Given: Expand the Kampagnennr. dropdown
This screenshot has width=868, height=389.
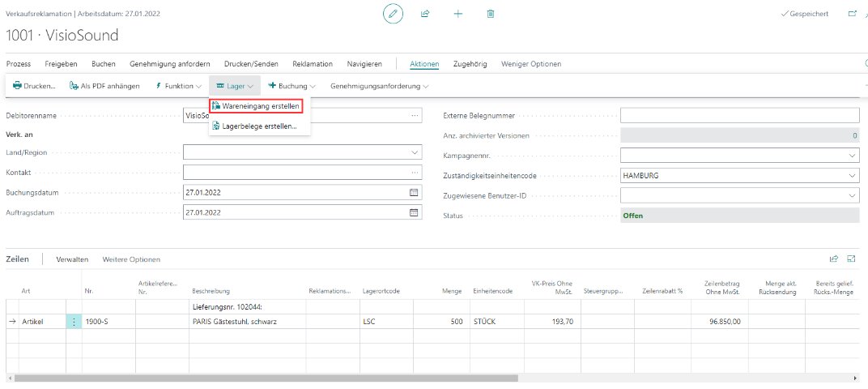Looking at the screenshot, I should 852,155.
